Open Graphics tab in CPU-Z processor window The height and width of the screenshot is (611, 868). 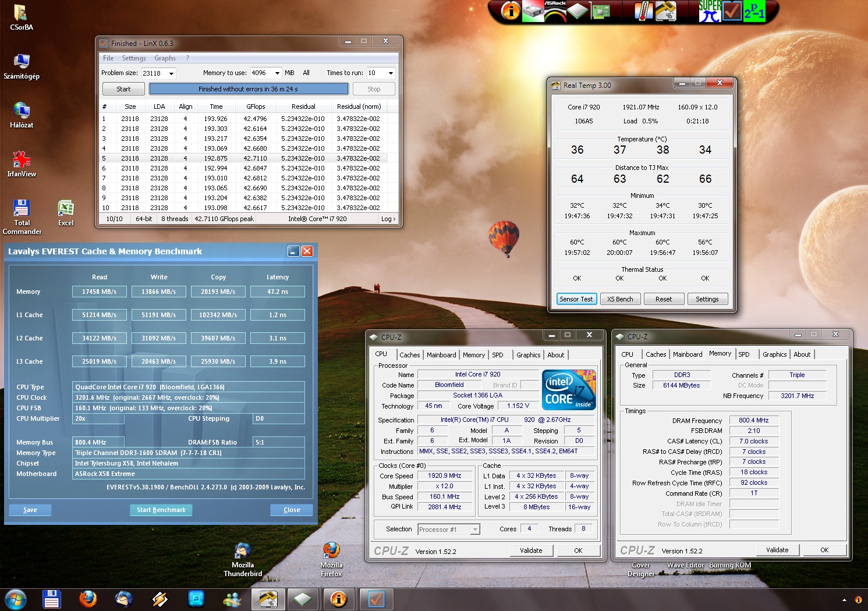click(528, 355)
